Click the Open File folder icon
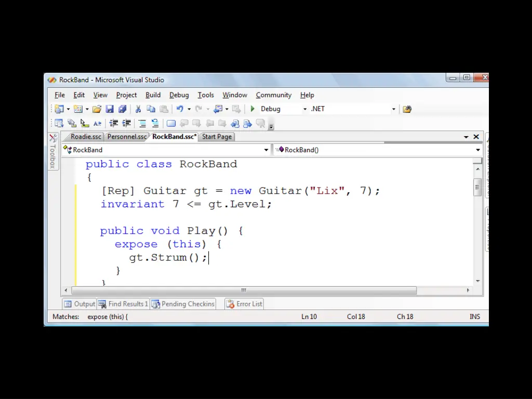 pyautogui.click(x=97, y=109)
